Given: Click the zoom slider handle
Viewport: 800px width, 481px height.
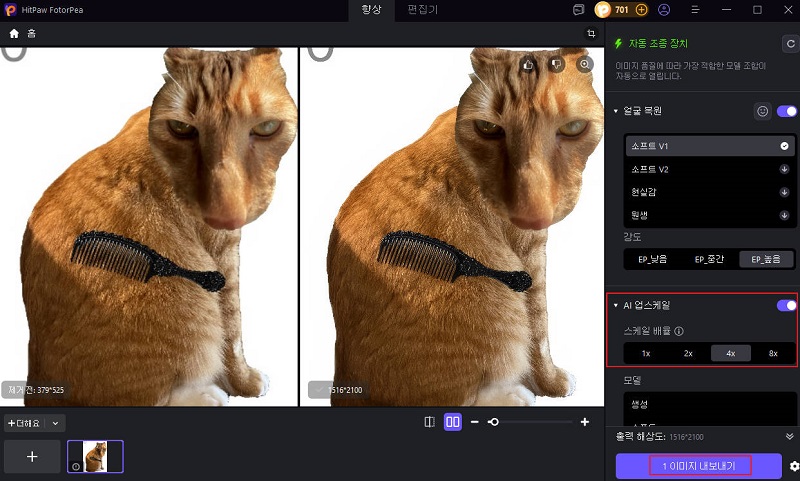Looking at the screenshot, I should (493, 422).
